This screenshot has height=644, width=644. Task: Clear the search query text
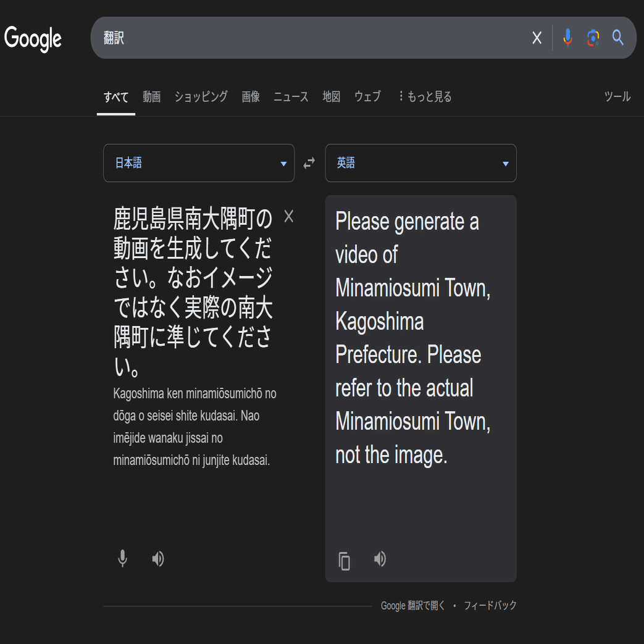tap(537, 38)
